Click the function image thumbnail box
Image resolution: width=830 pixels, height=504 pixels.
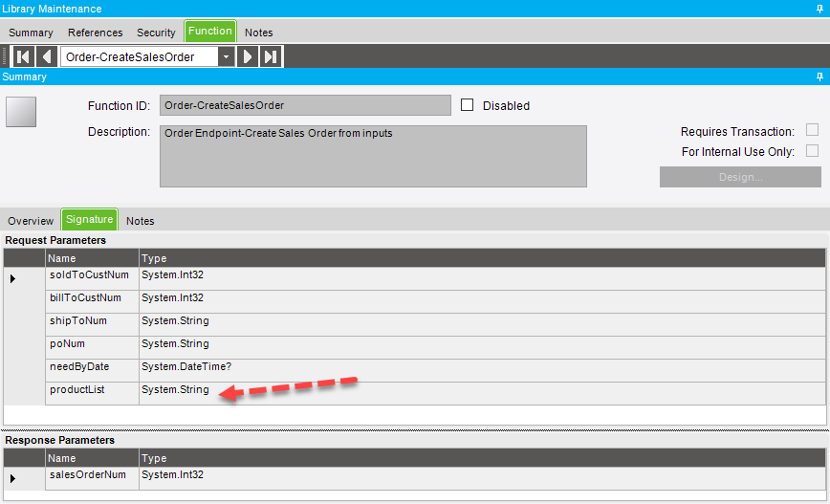(21, 112)
